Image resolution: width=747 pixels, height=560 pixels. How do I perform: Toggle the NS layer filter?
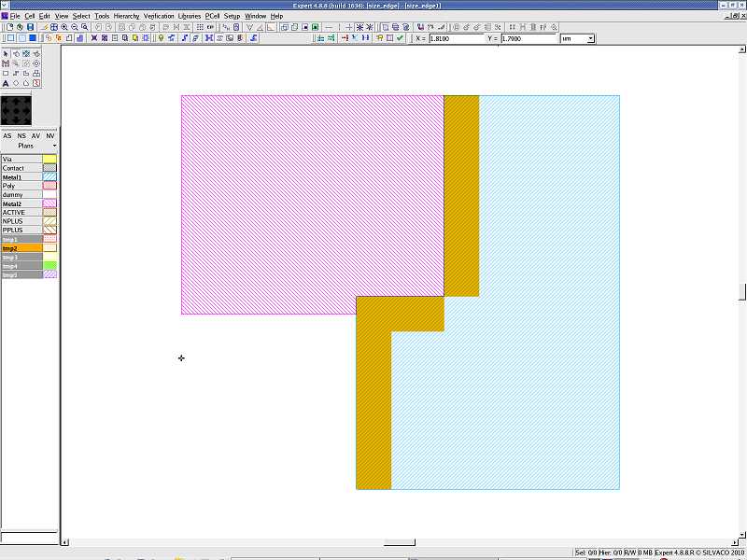click(21, 136)
